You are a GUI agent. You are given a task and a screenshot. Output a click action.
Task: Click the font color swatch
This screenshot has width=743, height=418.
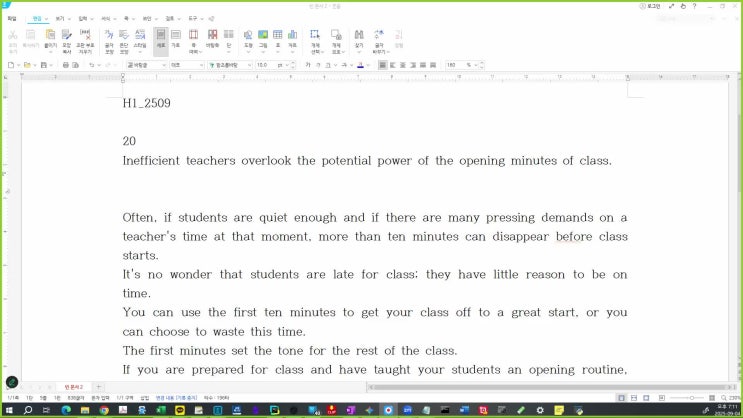359,65
